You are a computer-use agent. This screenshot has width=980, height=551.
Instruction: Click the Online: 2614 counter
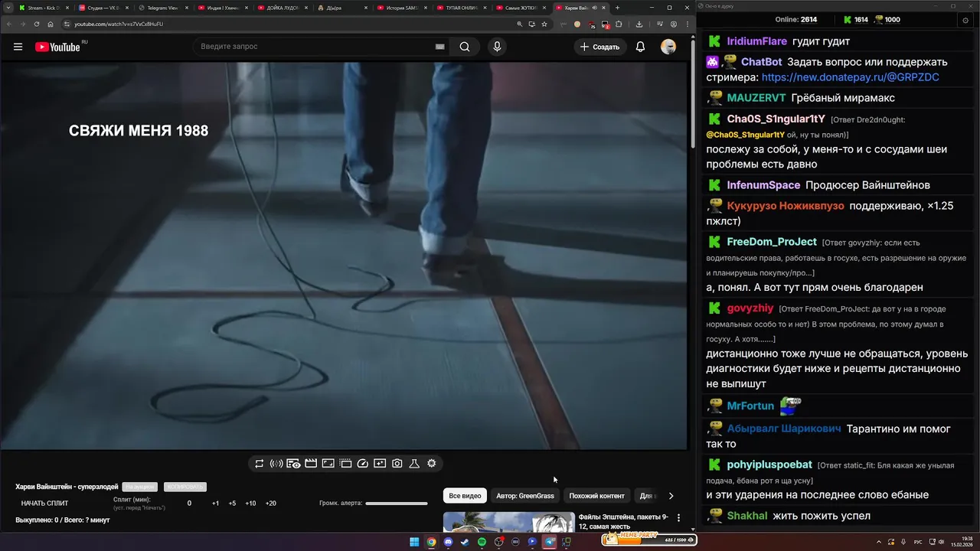click(x=796, y=20)
